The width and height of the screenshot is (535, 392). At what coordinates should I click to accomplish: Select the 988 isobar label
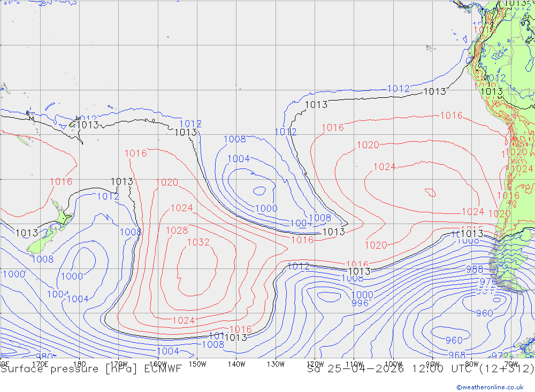coord(475,270)
